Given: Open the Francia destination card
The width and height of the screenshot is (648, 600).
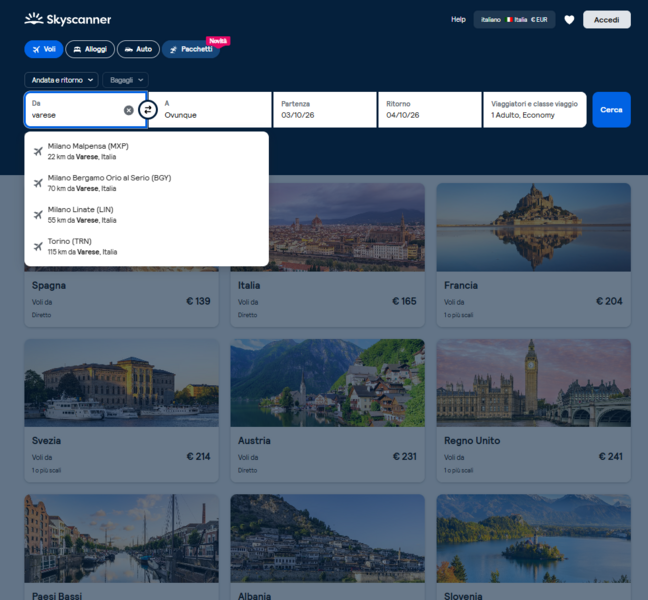Looking at the screenshot, I should point(534,255).
